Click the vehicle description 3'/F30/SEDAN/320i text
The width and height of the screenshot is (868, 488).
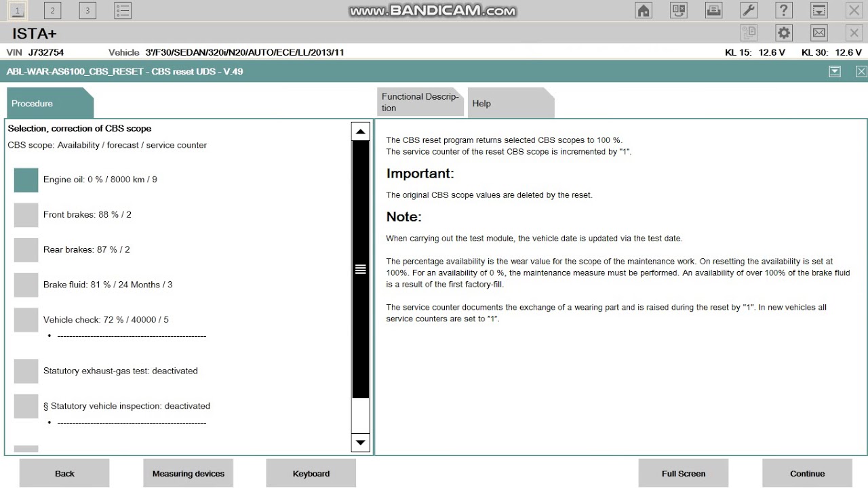click(245, 52)
